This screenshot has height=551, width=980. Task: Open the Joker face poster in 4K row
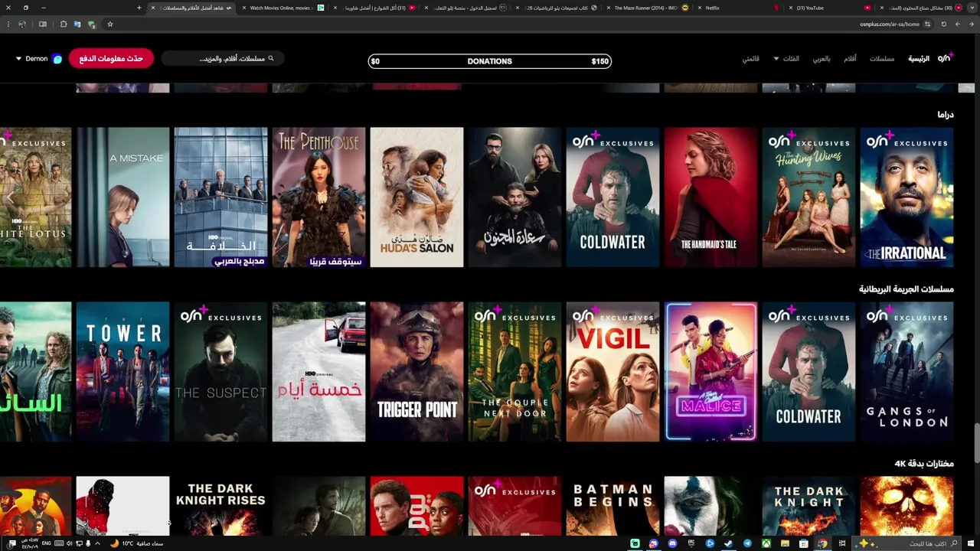(x=710, y=506)
